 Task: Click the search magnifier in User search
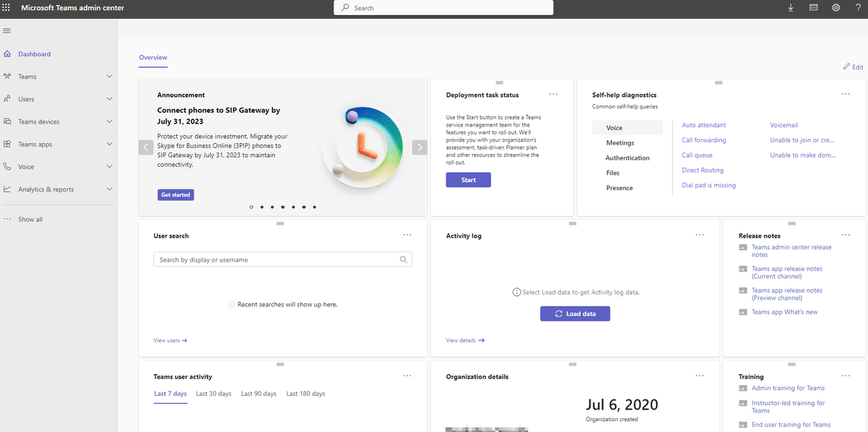coord(404,260)
